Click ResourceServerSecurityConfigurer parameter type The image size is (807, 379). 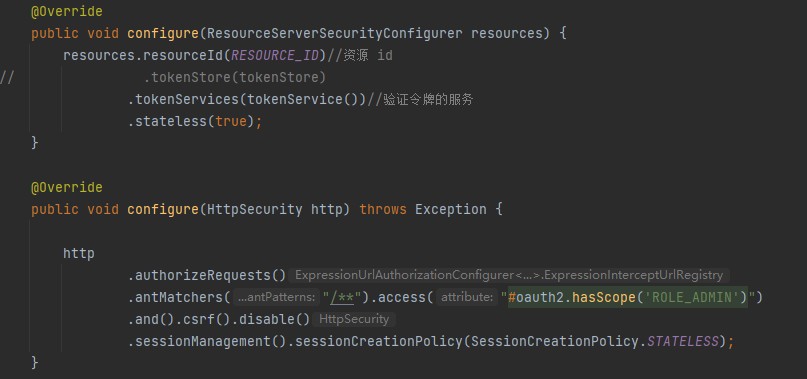335,33
